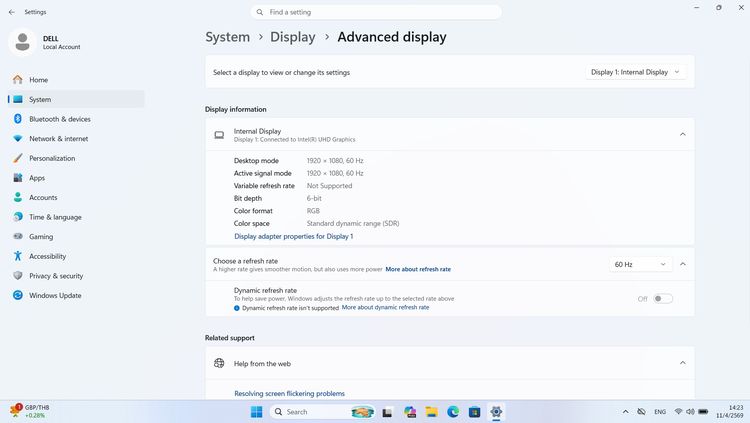Click the Wi-Fi network tray icon
Image resolution: width=750 pixels, height=423 pixels.
678,412
